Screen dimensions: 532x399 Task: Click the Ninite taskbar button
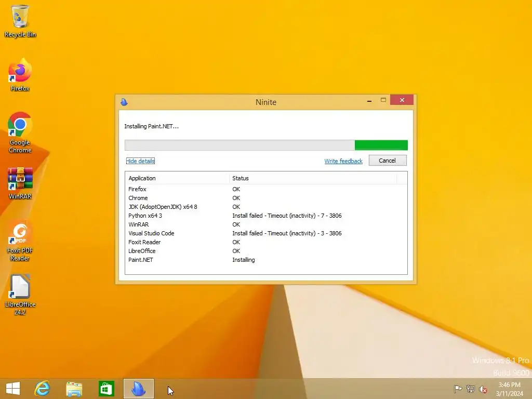point(138,389)
